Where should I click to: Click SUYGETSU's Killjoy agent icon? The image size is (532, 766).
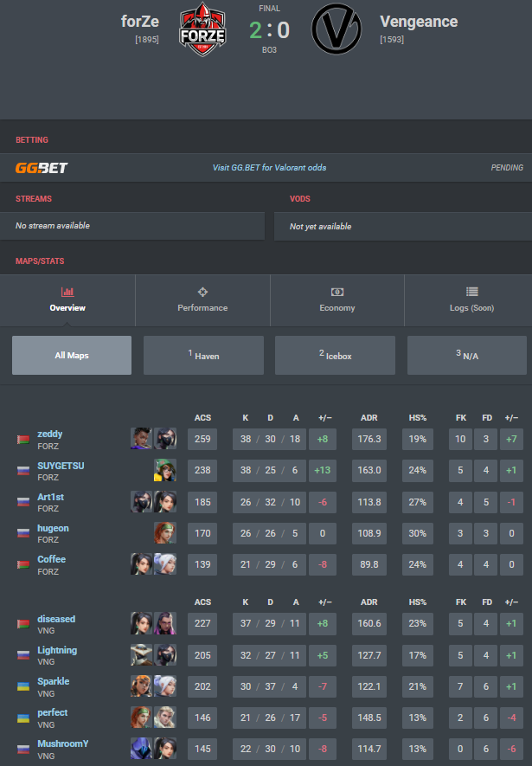pyautogui.click(x=165, y=470)
